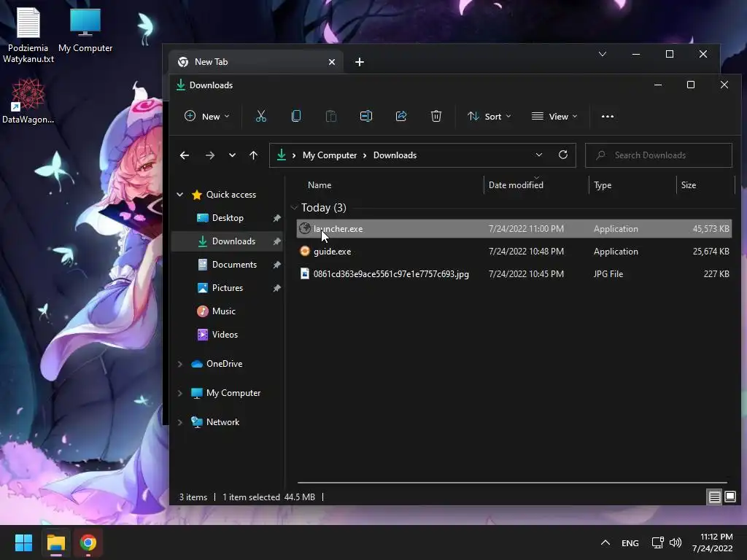The width and height of the screenshot is (747, 560).
Task: Click the Copy icon in Explorer toolbar
Action: pyautogui.click(x=296, y=116)
